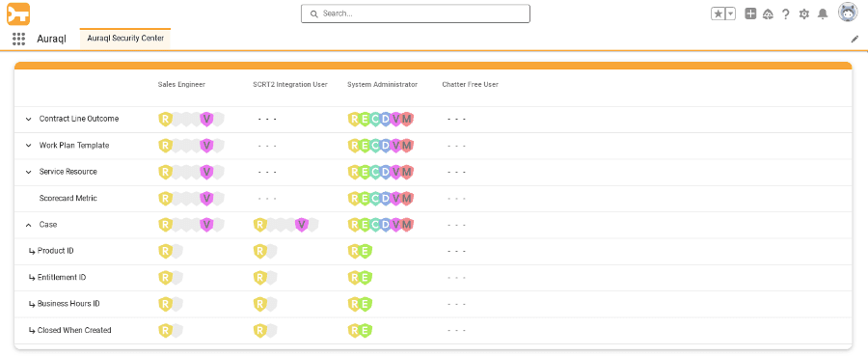Click System Administrator Create badge on Scorecard Metric

coord(375,198)
